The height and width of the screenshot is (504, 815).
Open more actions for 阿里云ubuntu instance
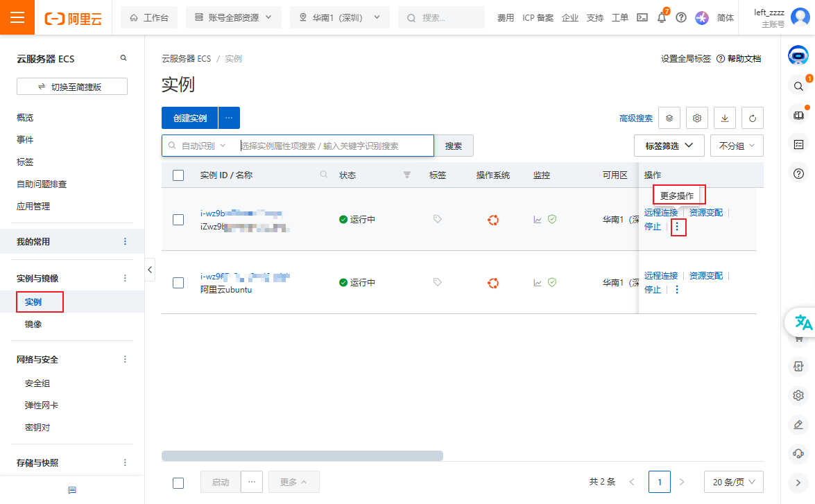(x=677, y=289)
